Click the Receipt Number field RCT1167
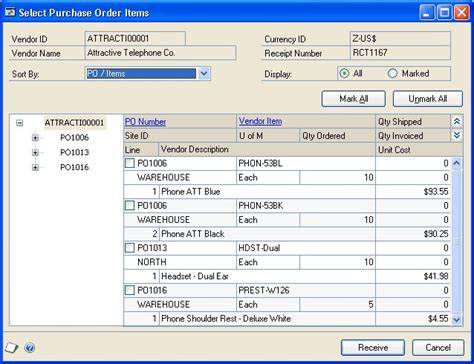 [400, 53]
